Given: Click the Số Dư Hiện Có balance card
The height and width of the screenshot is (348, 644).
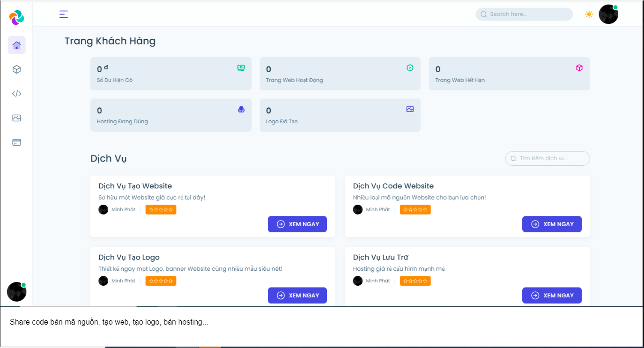Looking at the screenshot, I should [170, 74].
